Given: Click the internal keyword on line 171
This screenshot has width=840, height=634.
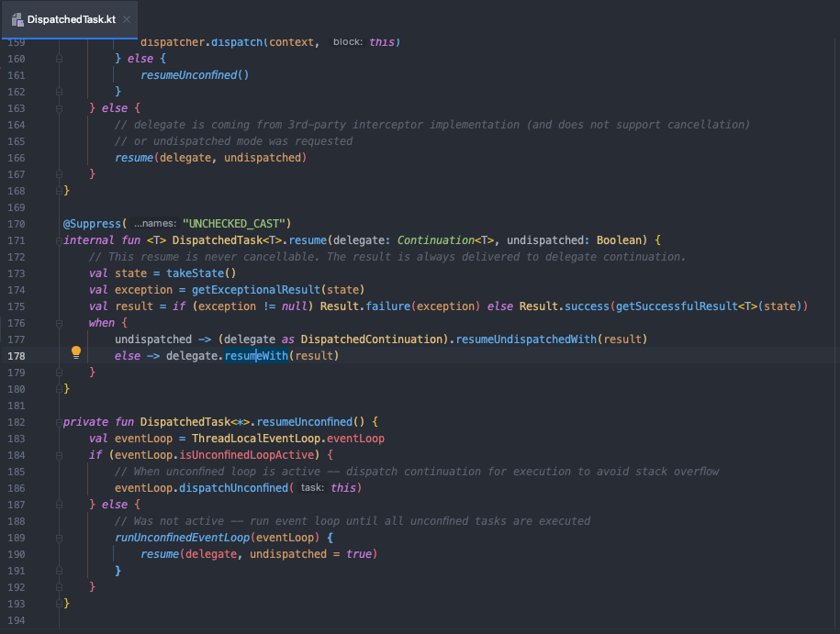Looking at the screenshot, I should pos(89,240).
